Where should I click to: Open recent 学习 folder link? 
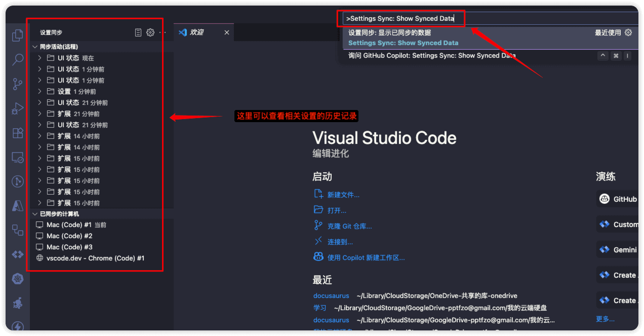320,308
